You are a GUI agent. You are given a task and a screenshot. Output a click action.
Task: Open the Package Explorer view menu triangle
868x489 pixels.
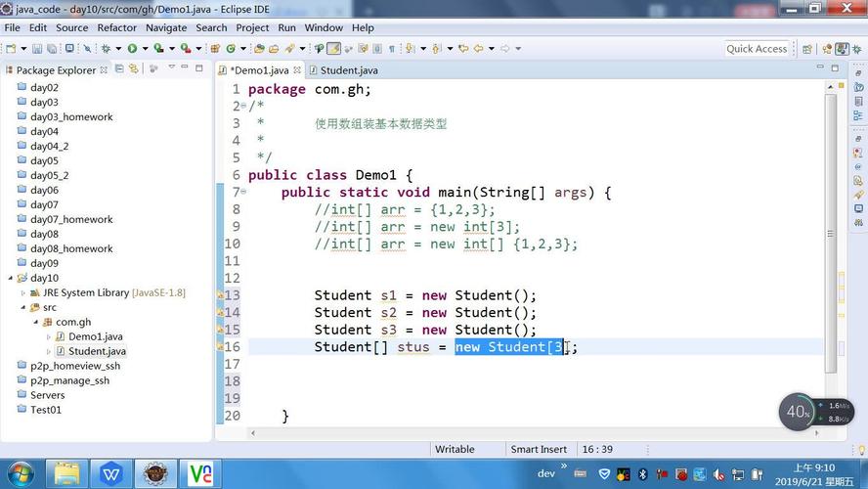[x=172, y=67]
